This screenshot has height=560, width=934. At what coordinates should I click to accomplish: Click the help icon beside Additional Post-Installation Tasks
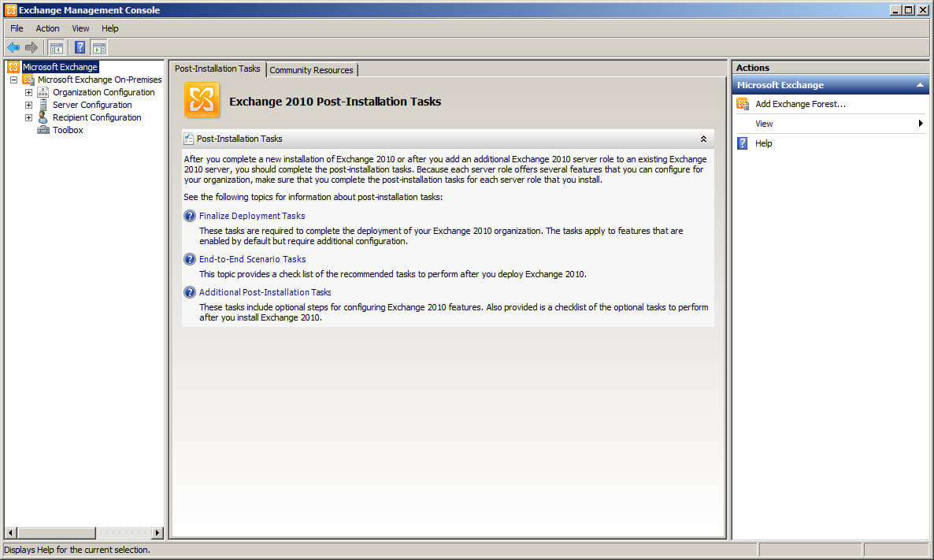(x=190, y=292)
